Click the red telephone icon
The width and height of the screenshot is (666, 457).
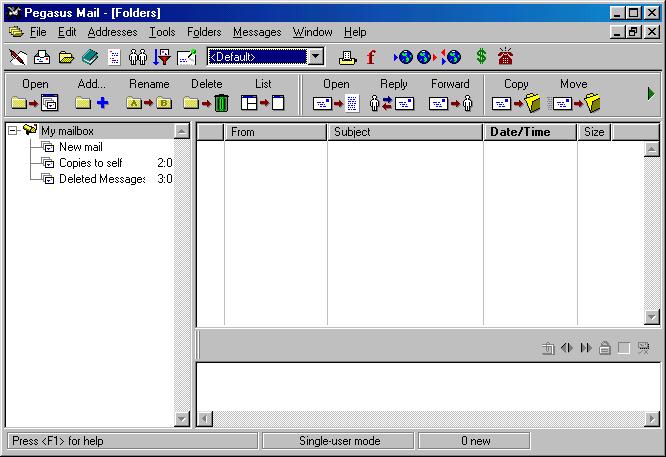point(506,57)
